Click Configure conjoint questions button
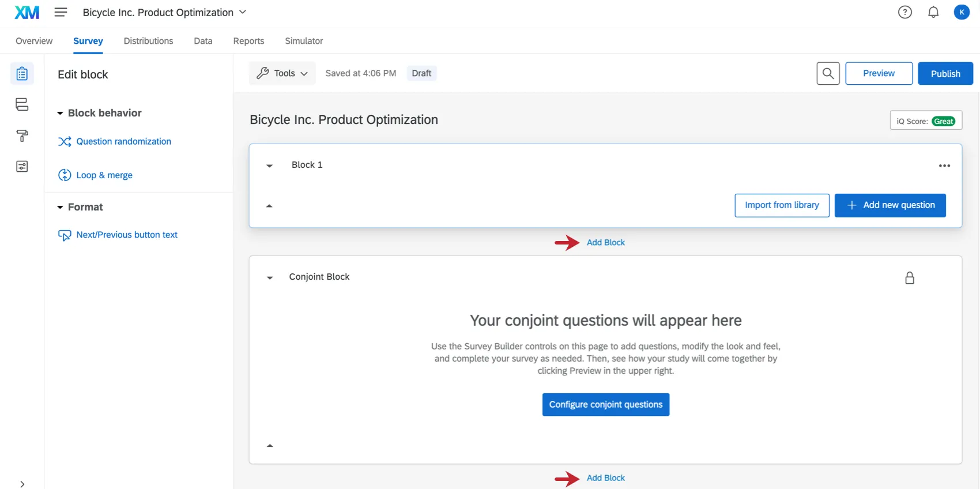 (605, 404)
